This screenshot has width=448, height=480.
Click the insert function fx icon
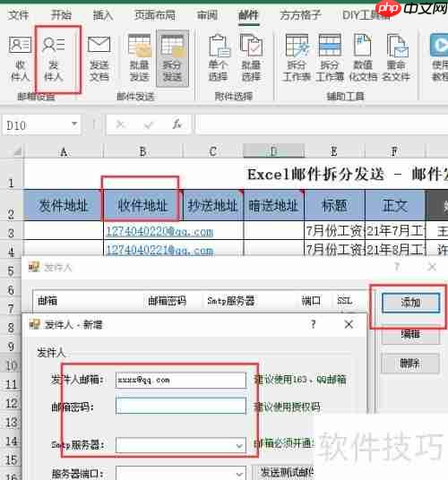point(177,124)
